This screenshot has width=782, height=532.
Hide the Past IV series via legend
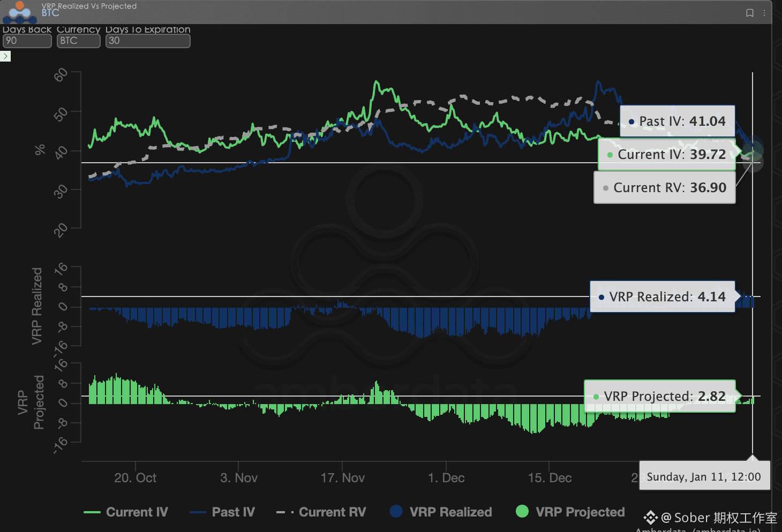point(233,512)
